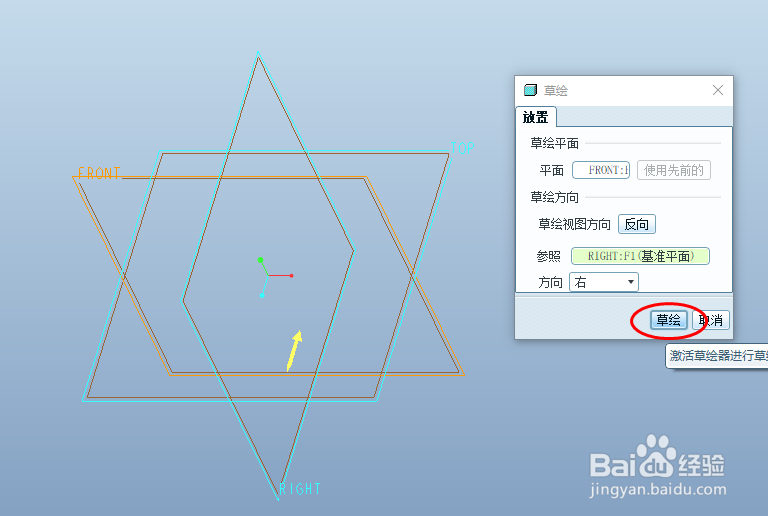This screenshot has height=516, width=768.
Task: Select the RIGHT datum plane label
Action: (x=300, y=489)
